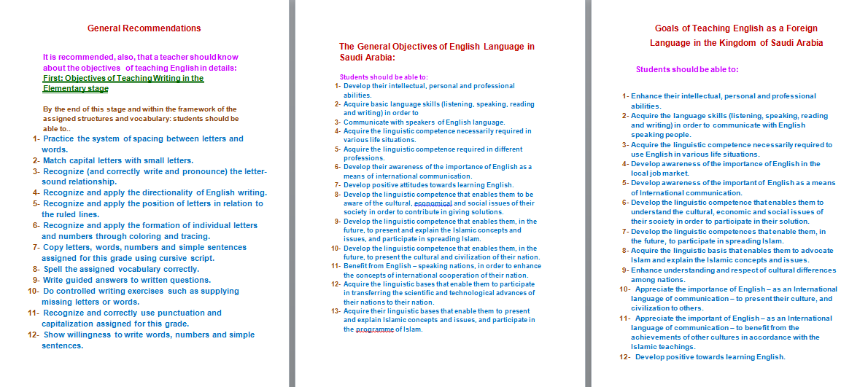
Task: Click 'to present their culture, and civilization' item
Action: [734, 299]
